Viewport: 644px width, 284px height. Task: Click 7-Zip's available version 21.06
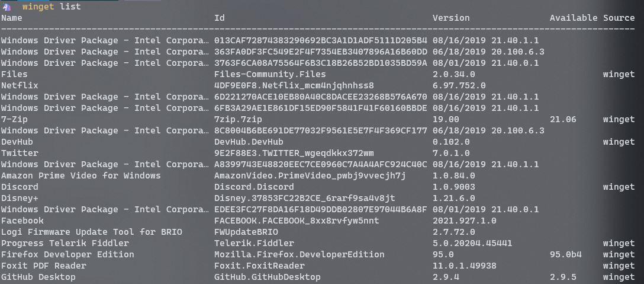tap(563, 119)
